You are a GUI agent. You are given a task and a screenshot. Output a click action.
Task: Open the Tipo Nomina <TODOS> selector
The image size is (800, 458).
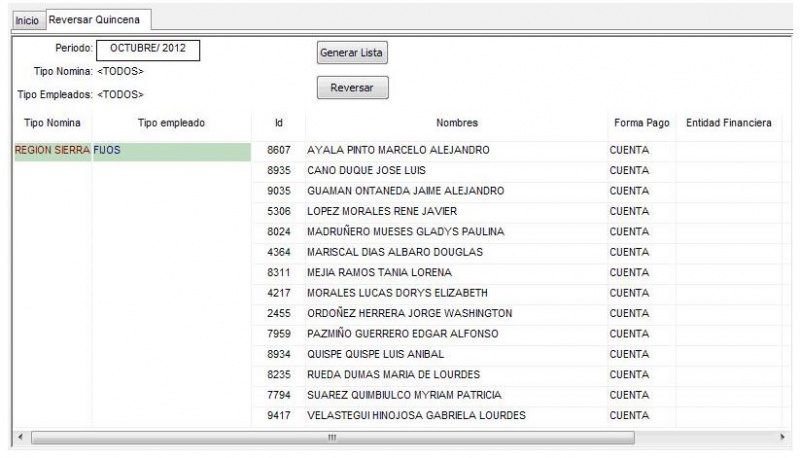click(x=120, y=71)
